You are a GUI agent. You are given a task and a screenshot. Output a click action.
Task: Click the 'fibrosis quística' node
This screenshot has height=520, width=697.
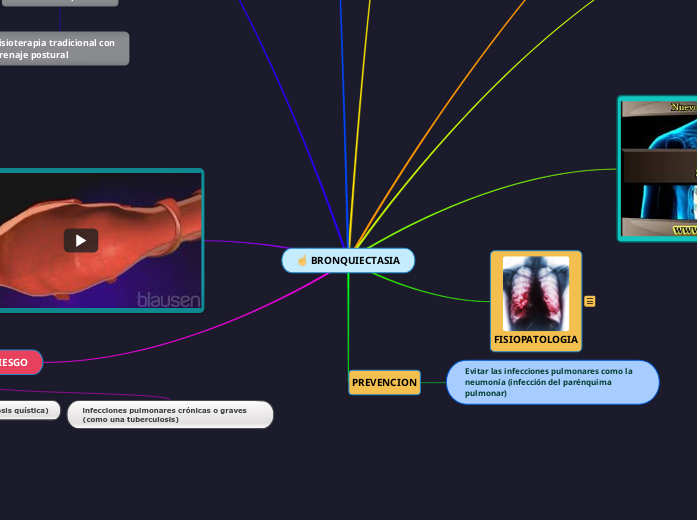(x=28, y=410)
